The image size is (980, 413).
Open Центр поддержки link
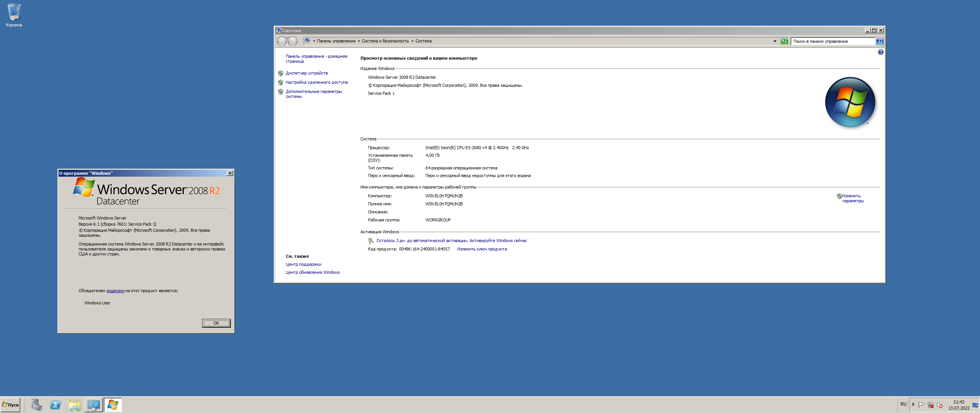point(303,264)
